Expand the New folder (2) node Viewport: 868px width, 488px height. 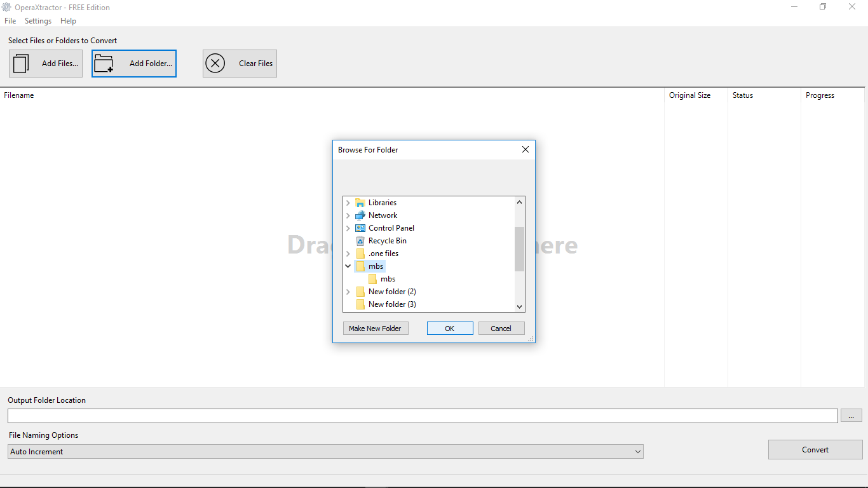coord(348,292)
